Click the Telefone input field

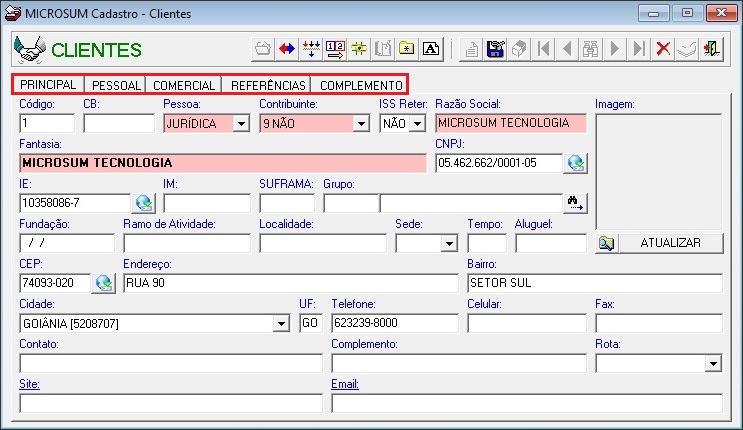(395, 323)
